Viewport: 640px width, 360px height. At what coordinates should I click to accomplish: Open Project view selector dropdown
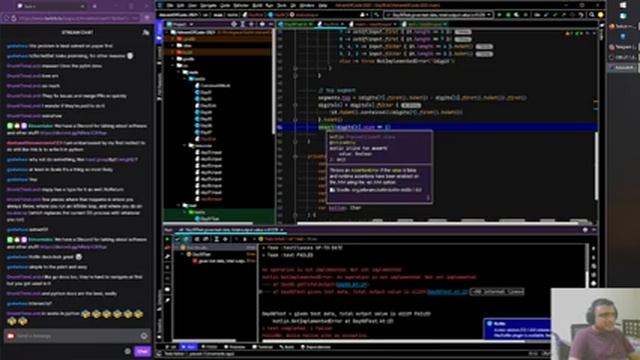180,24
